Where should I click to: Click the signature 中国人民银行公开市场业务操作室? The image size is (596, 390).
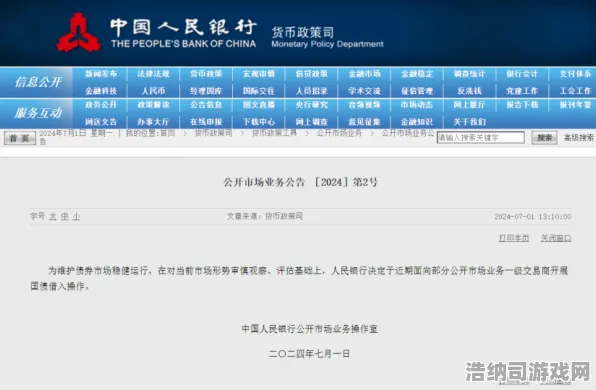310,329
